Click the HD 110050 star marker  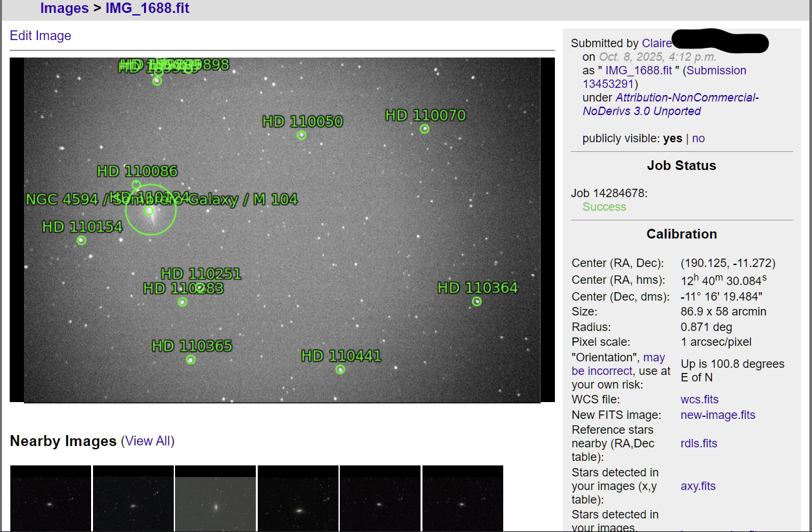(x=302, y=136)
